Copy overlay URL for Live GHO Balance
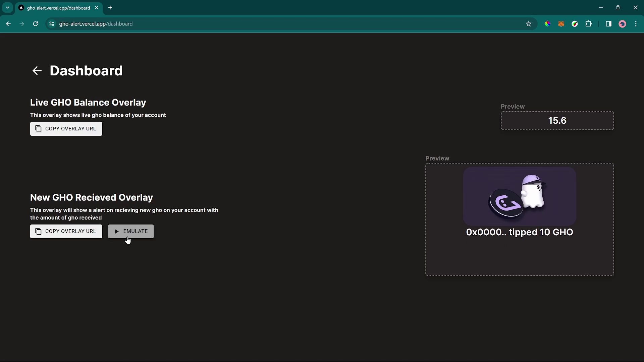The image size is (644, 362). [66, 129]
